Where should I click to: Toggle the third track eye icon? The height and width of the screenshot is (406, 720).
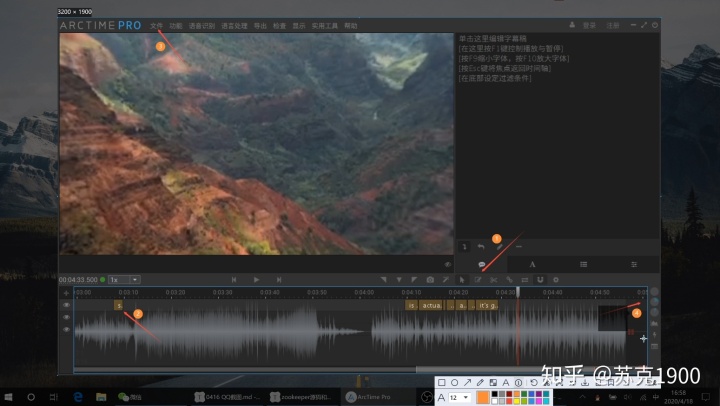click(x=66, y=329)
